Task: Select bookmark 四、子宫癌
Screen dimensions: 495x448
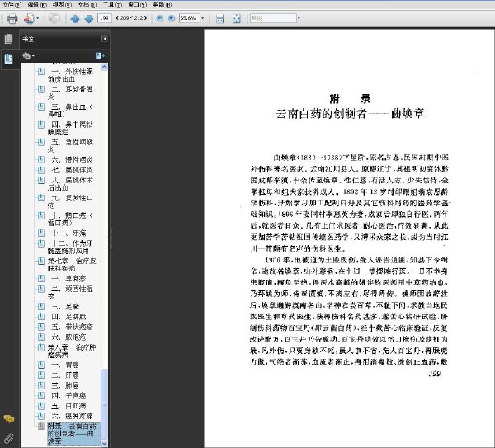Action: click(x=68, y=395)
